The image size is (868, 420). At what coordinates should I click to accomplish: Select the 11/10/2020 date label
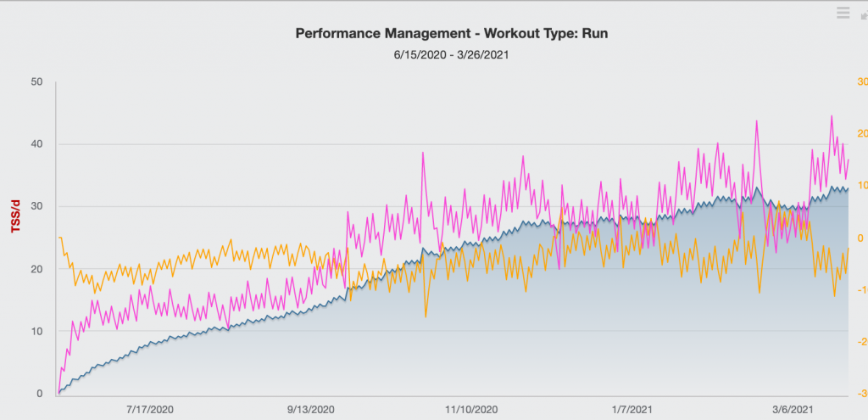point(472,409)
